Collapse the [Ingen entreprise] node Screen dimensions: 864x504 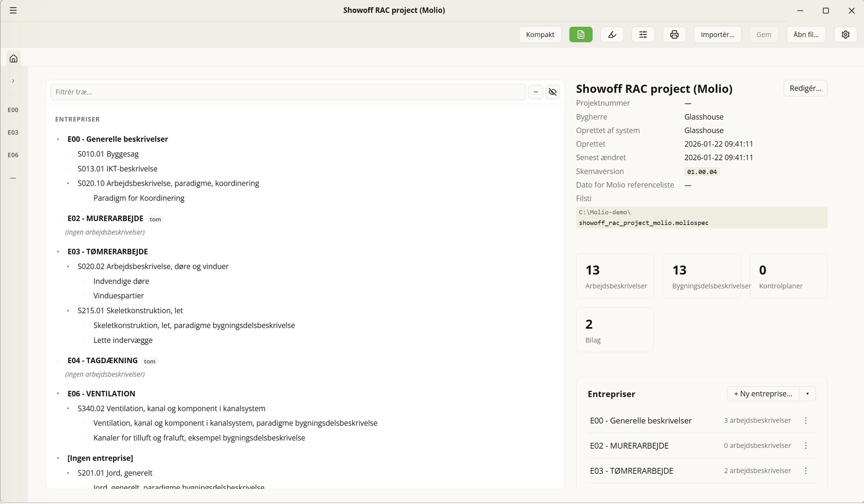(x=58, y=458)
